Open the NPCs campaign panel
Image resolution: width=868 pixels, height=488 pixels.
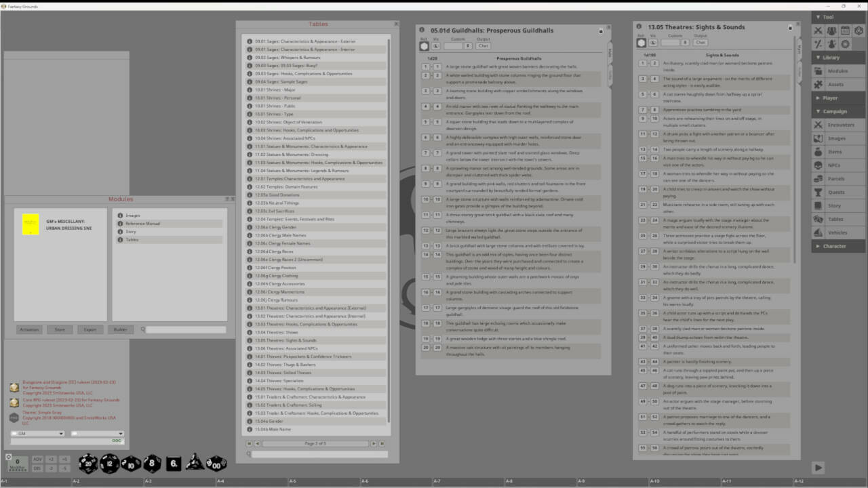[838, 165]
